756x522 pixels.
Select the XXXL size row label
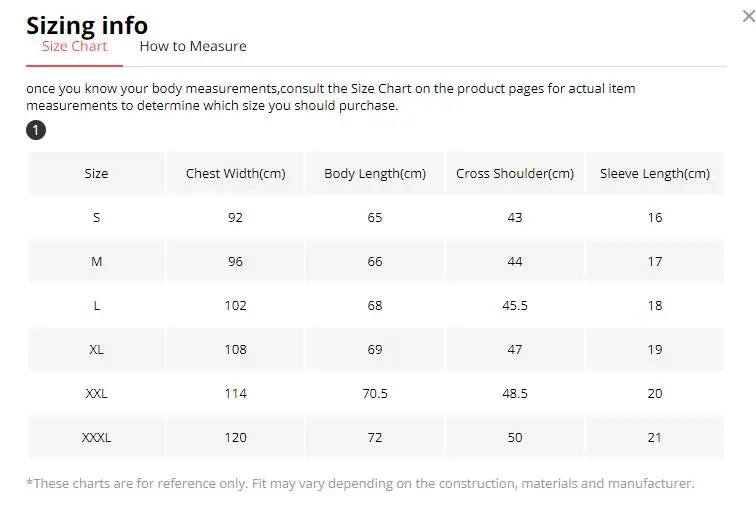(x=96, y=437)
